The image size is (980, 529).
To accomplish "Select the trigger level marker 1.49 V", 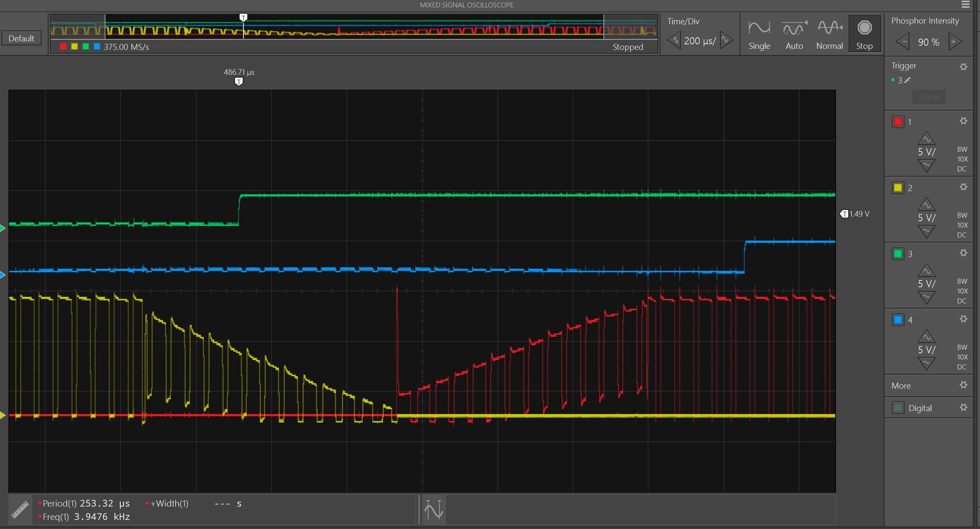I will pos(844,214).
